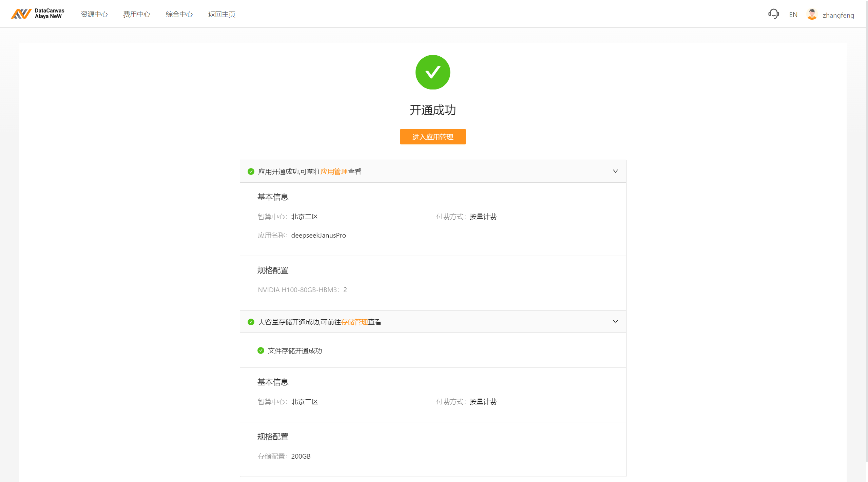Collapse the 应用开通成功 section chevron

pos(615,171)
